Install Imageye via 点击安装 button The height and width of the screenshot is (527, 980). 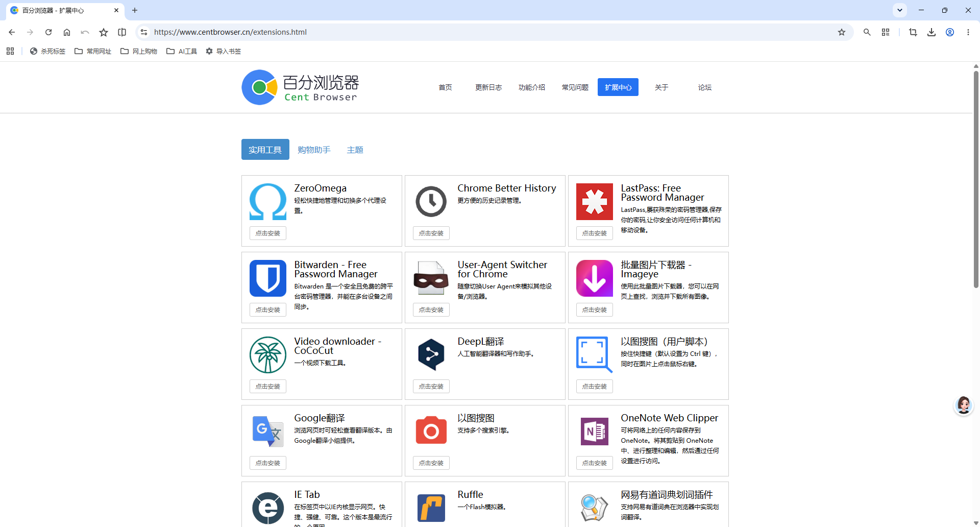[595, 310]
